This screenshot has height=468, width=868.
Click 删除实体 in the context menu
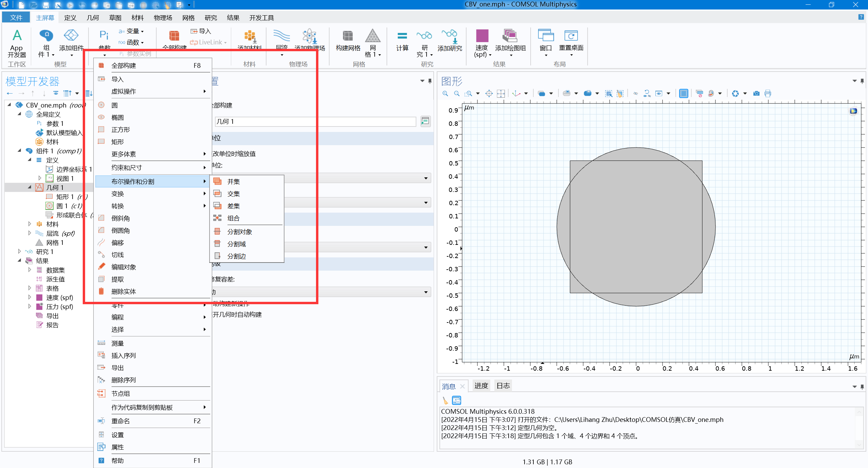(x=123, y=292)
